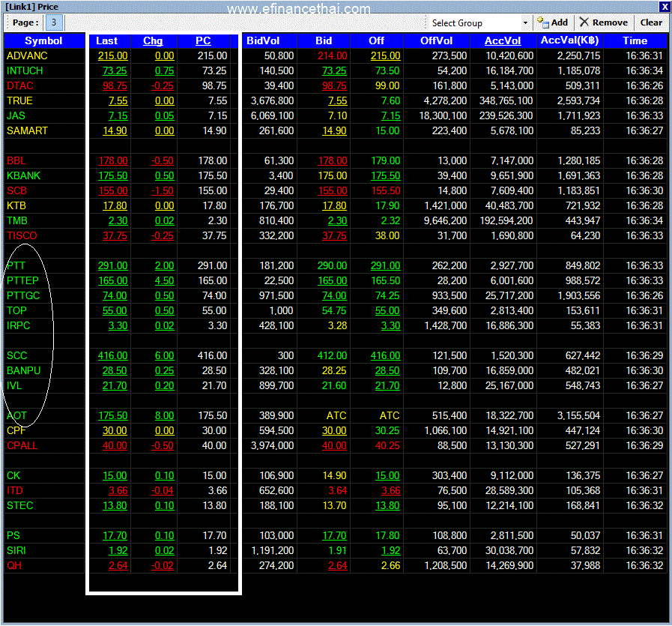Sort by the Last column header
Image resolution: width=672 pixels, height=626 pixels.
[x=106, y=40]
